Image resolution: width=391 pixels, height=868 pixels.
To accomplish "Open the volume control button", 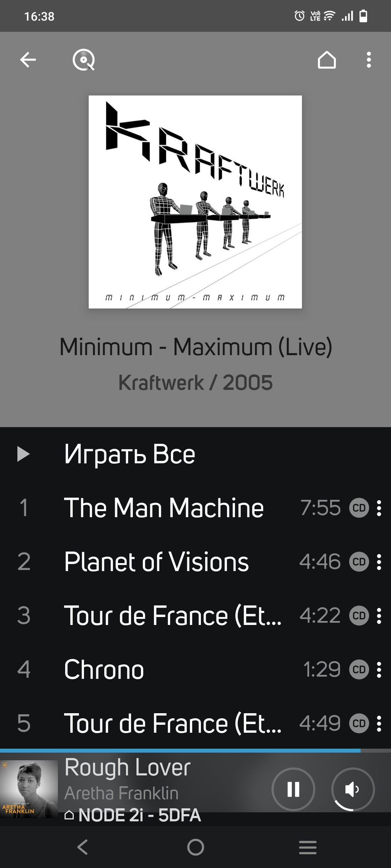I will tap(353, 789).
